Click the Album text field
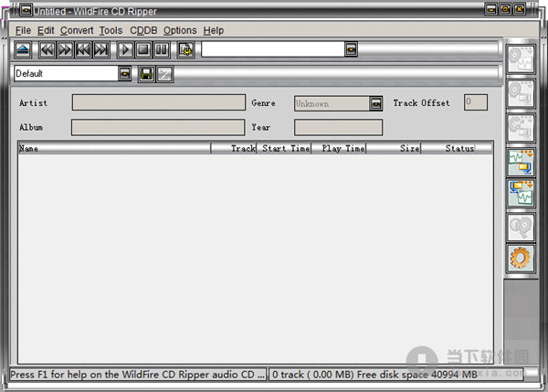Image resolution: width=548 pixels, height=392 pixels. (x=158, y=127)
